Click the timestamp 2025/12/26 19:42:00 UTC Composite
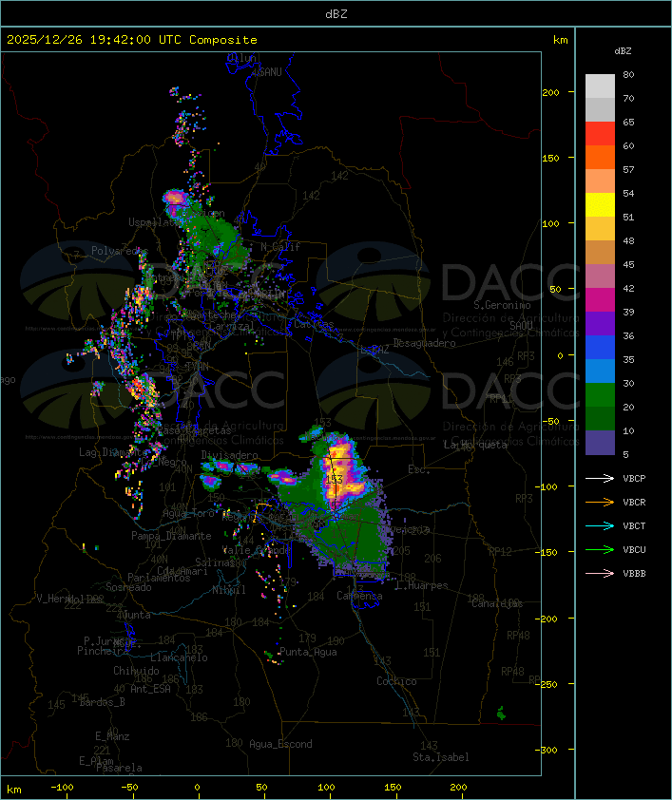The width and height of the screenshot is (672, 800). tap(132, 40)
